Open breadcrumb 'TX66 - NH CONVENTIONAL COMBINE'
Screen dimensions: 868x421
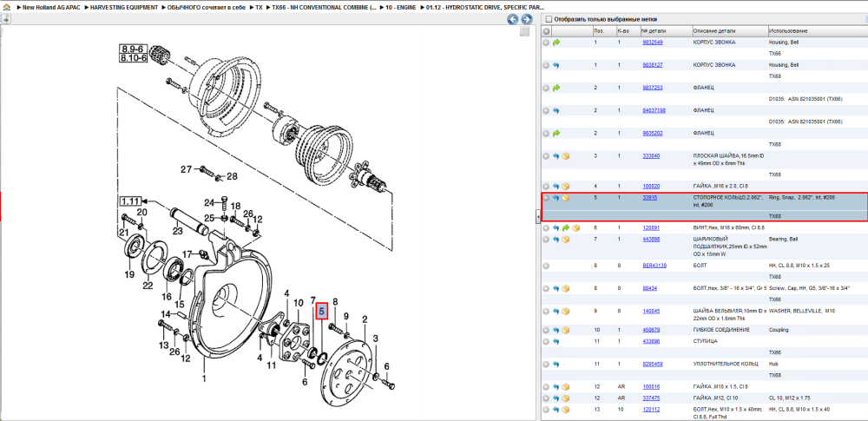[x=324, y=9]
